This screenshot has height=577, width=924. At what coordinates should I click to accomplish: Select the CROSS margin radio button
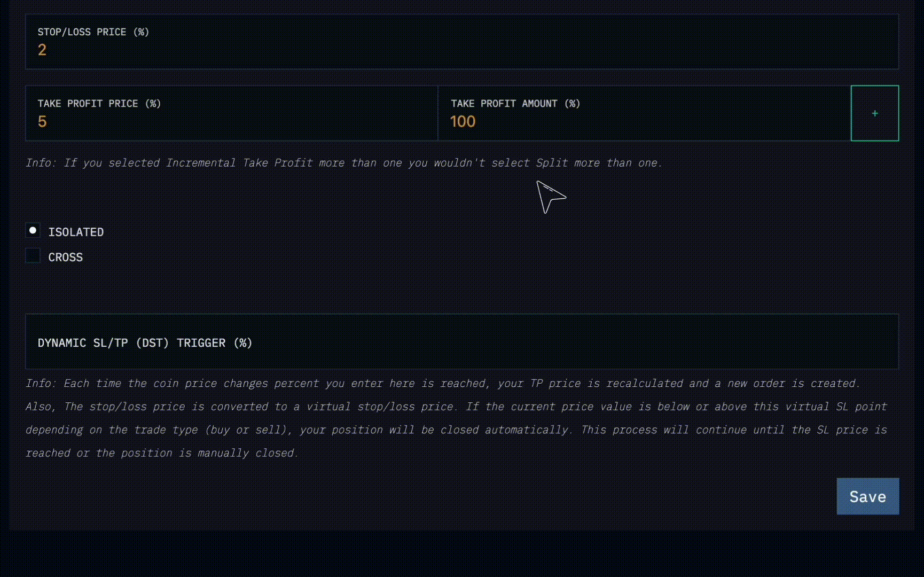tap(33, 255)
